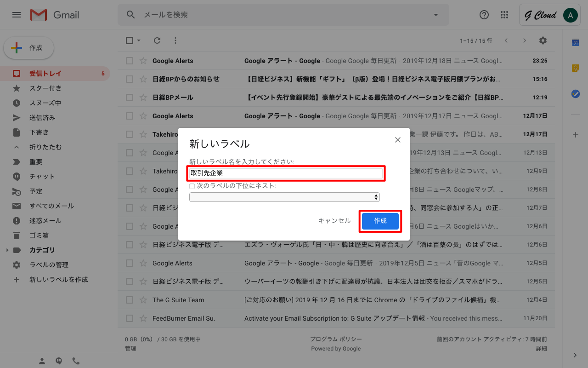Open the G Cloud account avatar

570,15
